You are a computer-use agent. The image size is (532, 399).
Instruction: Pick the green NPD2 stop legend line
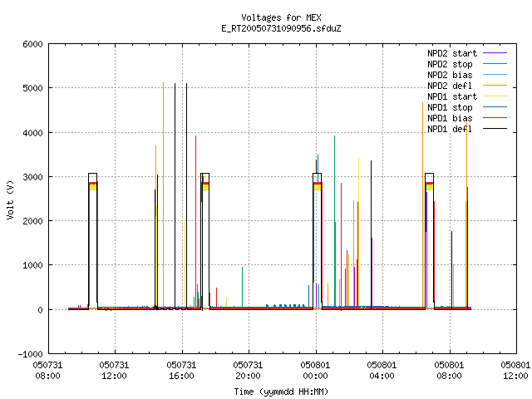(495, 63)
